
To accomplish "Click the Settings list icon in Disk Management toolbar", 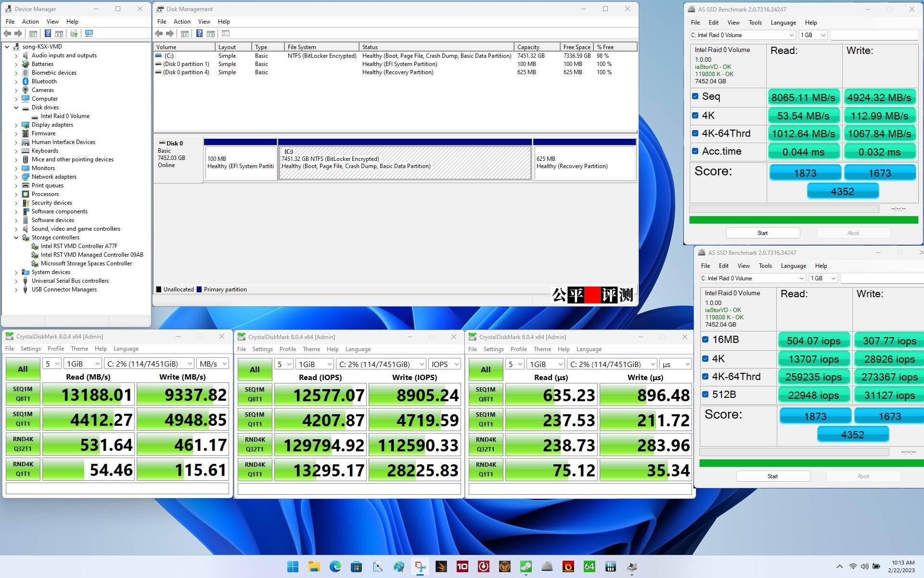I will [x=226, y=33].
